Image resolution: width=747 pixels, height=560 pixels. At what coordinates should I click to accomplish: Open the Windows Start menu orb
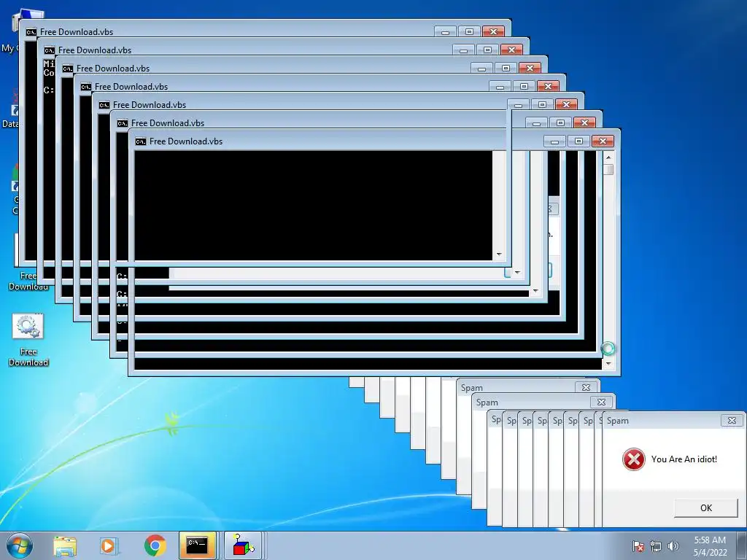(x=20, y=545)
